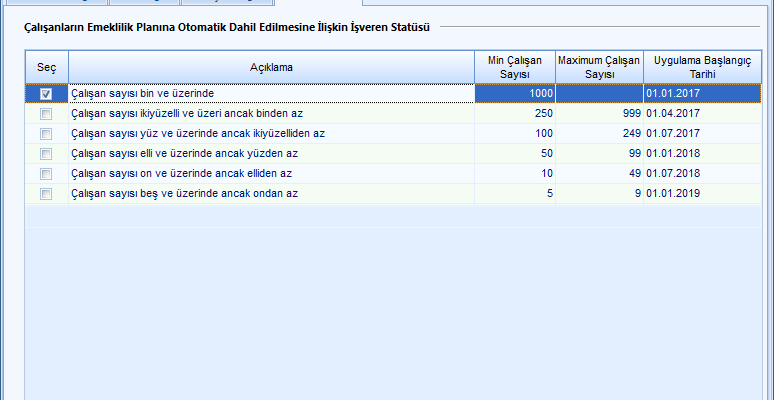Click the 01.01.2017 start date cell
This screenshot has height=400, width=774.
701,94
